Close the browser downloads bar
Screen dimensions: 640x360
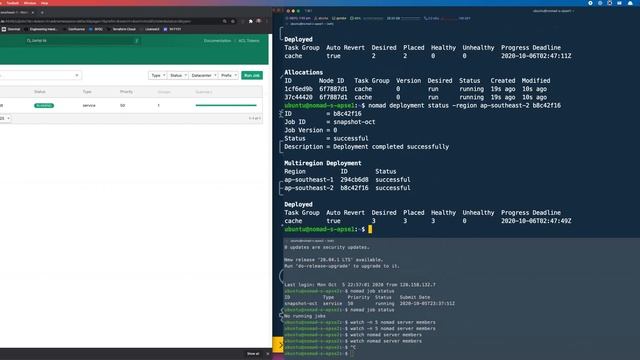tap(268, 354)
